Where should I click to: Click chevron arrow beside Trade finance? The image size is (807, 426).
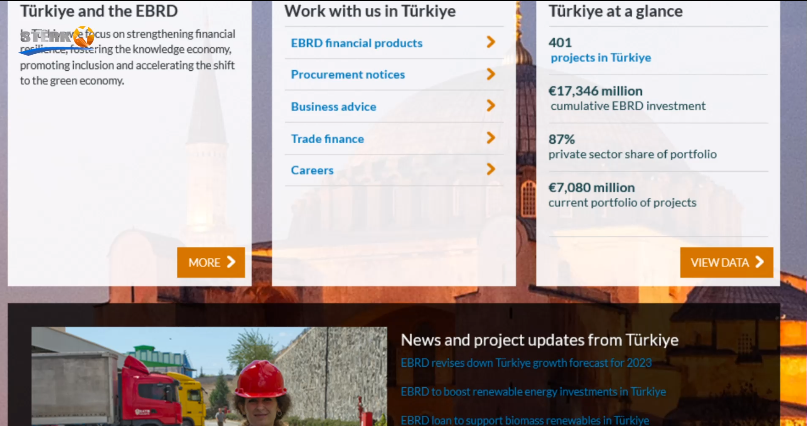[491, 137]
